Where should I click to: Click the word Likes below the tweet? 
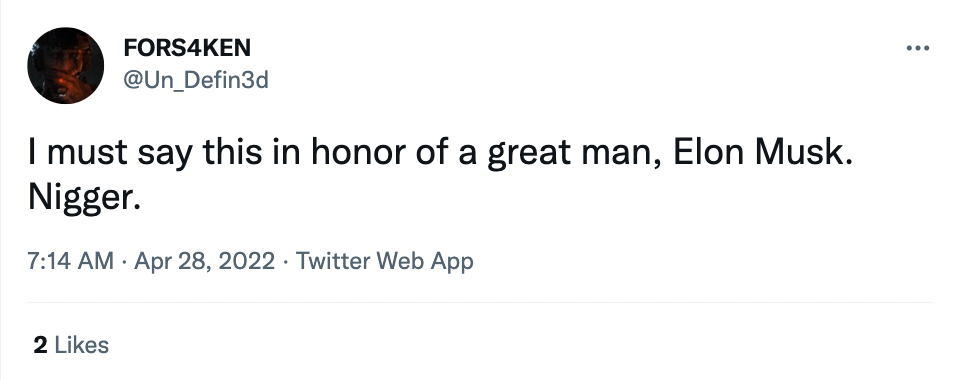82,345
